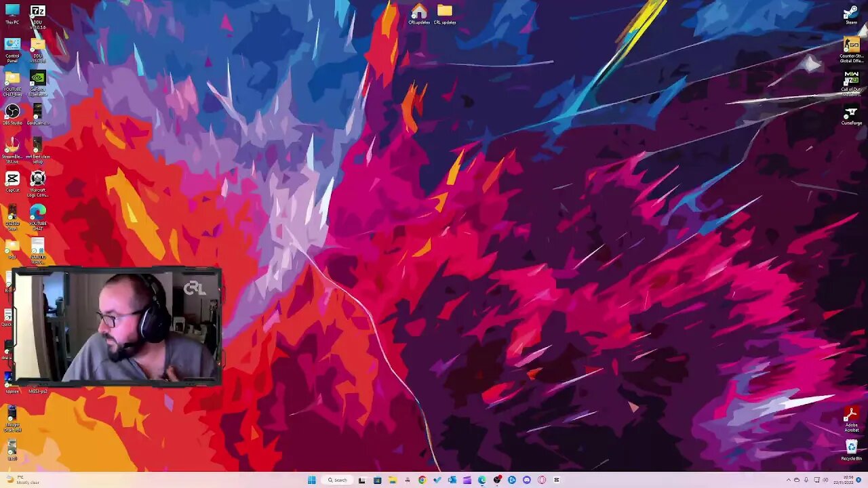The width and height of the screenshot is (868, 488).
Task: Open Adobe Acrobat shortcut
Action: pyautogui.click(x=851, y=420)
